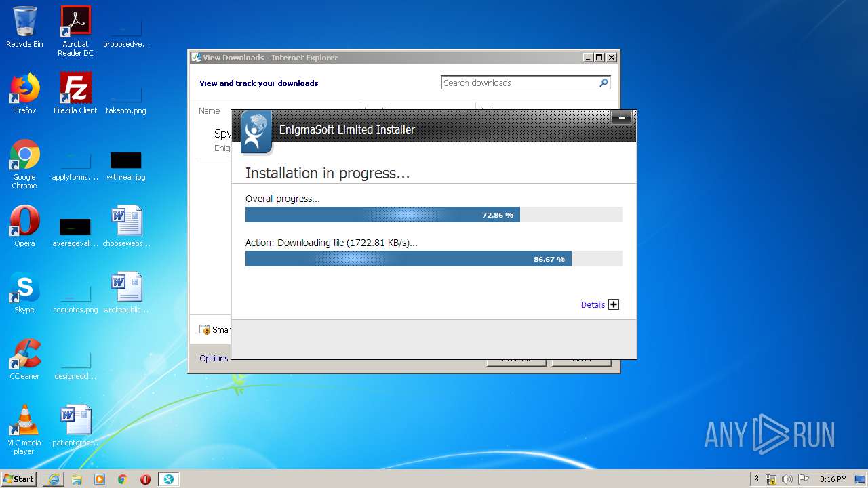Click the network tray icon

tap(771, 479)
